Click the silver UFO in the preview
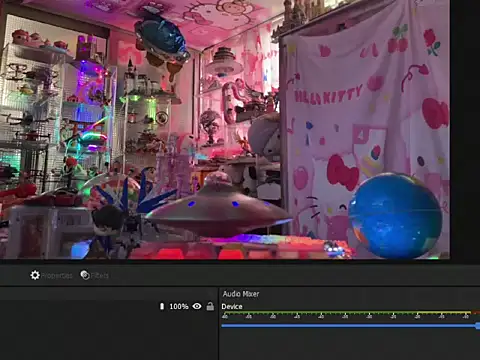Viewport: 480px width, 360px height. (218, 207)
